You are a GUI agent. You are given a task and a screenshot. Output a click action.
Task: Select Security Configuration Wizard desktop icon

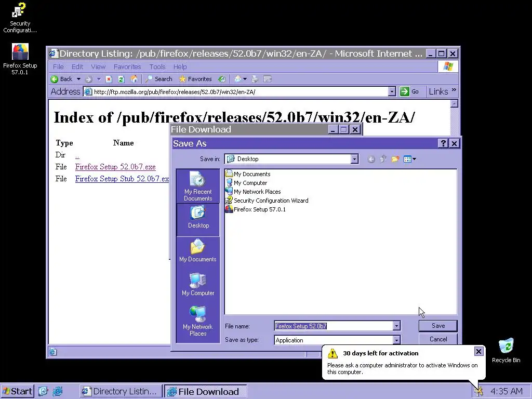point(20,18)
